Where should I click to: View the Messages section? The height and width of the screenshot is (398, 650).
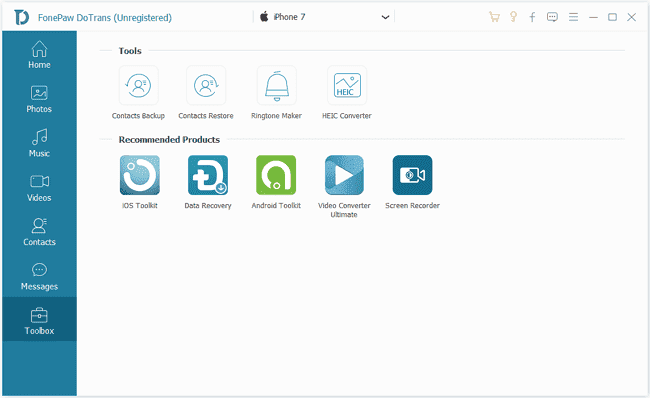point(39,277)
